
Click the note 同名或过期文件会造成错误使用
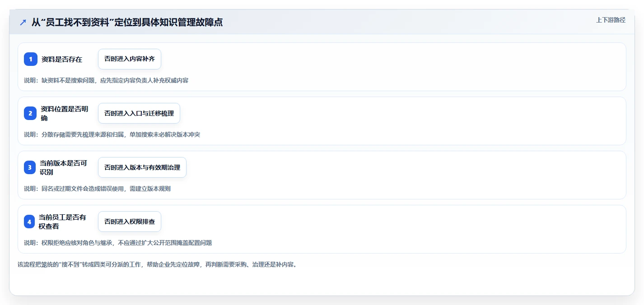[x=82, y=189]
